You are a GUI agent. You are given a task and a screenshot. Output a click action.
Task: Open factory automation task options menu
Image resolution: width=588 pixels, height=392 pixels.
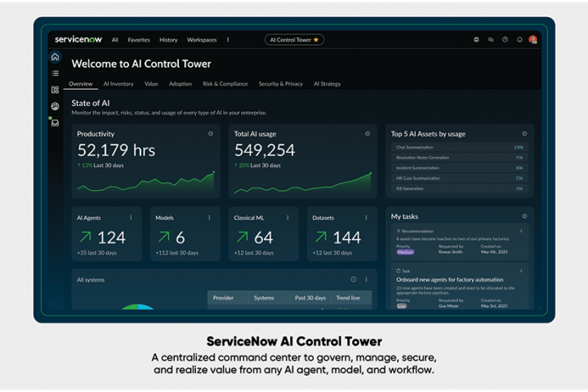point(521,271)
